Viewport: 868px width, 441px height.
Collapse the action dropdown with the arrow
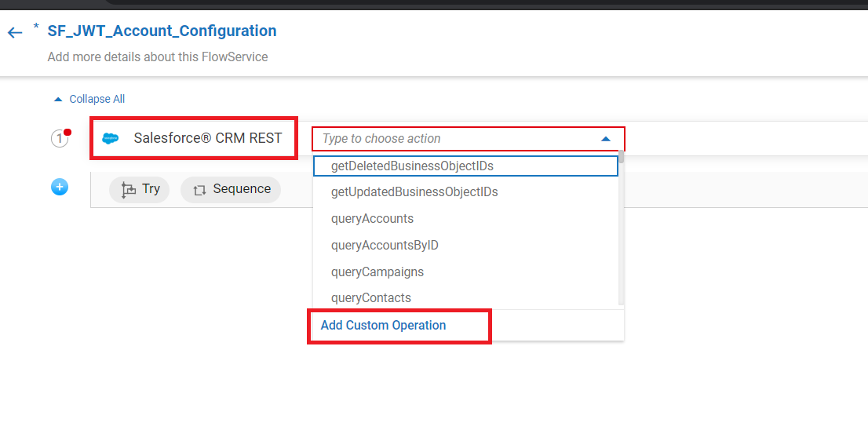click(605, 139)
